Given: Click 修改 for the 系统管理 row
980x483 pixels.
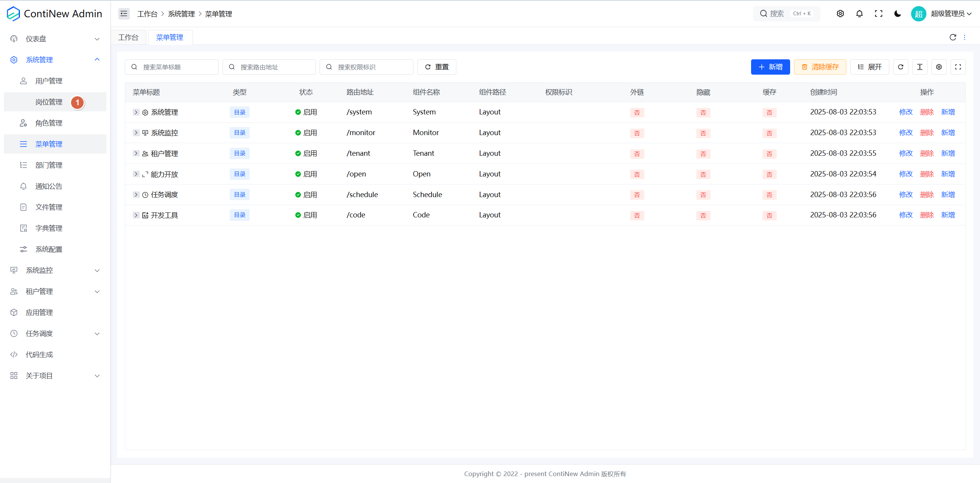Looking at the screenshot, I should 906,112.
